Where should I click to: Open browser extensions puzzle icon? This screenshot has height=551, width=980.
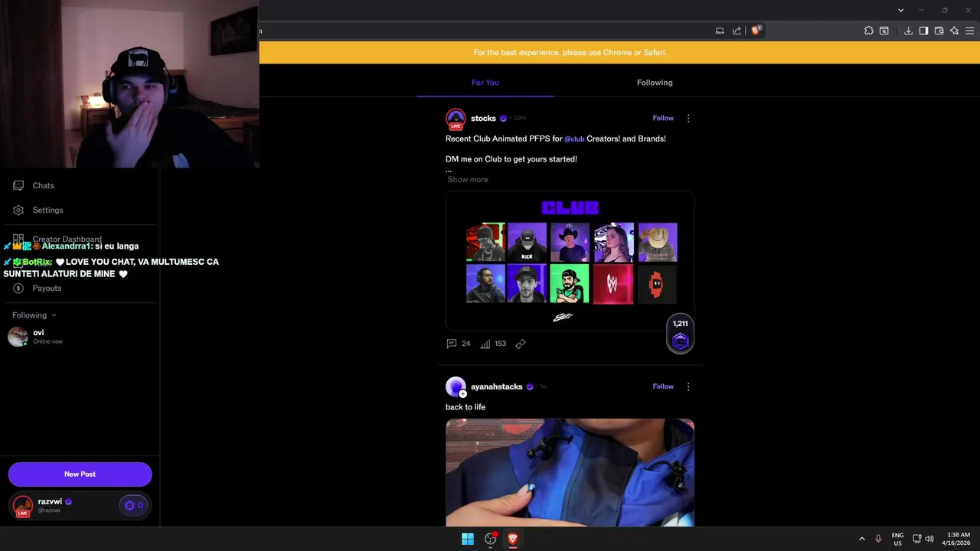tap(869, 31)
